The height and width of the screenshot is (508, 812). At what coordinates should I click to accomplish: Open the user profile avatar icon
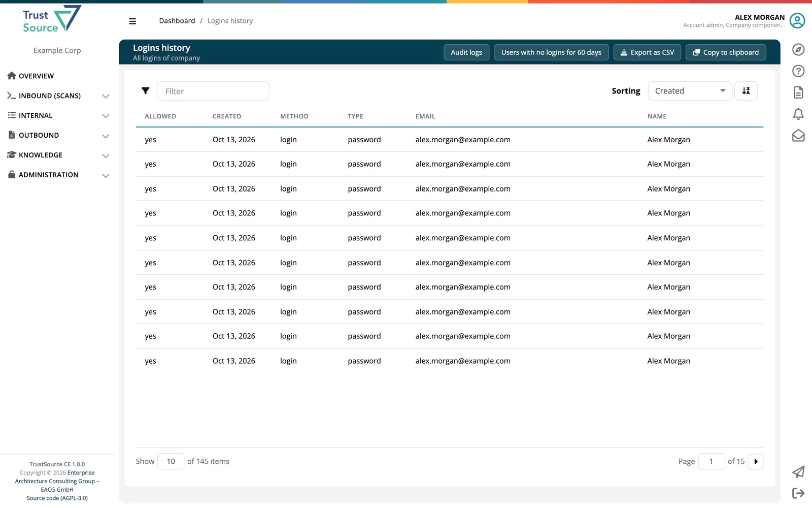click(797, 21)
